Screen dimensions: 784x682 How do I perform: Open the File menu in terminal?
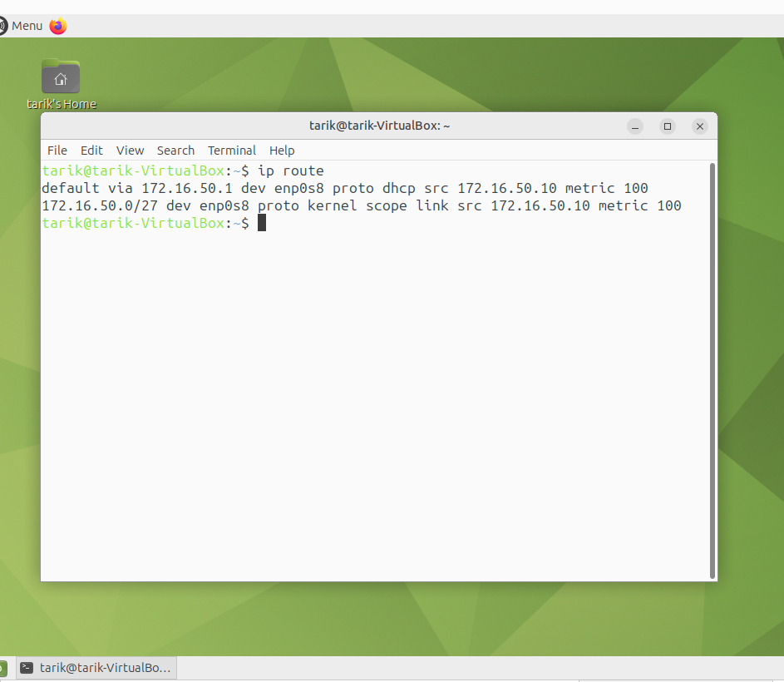pyautogui.click(x=57, y=151)
